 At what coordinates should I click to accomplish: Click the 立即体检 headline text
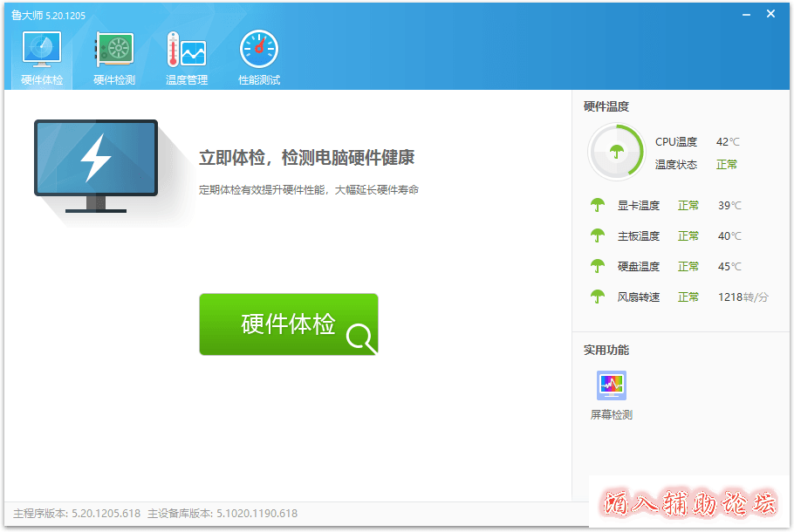[306, 158]
